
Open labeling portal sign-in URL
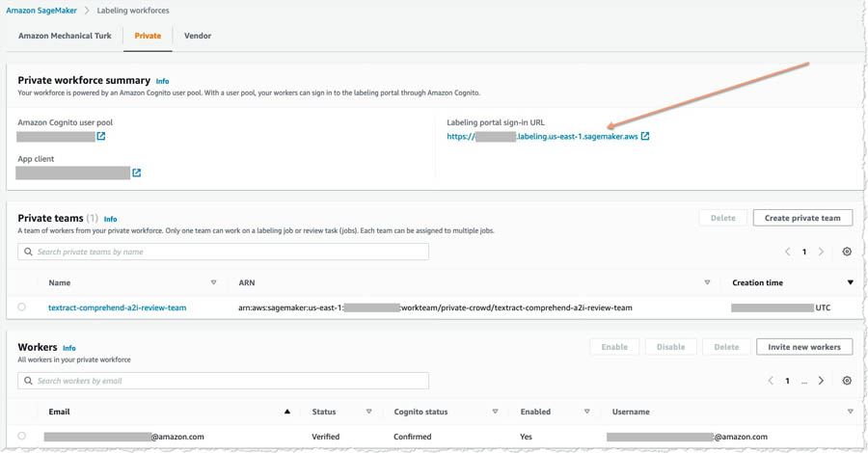[x=542, y=137]
